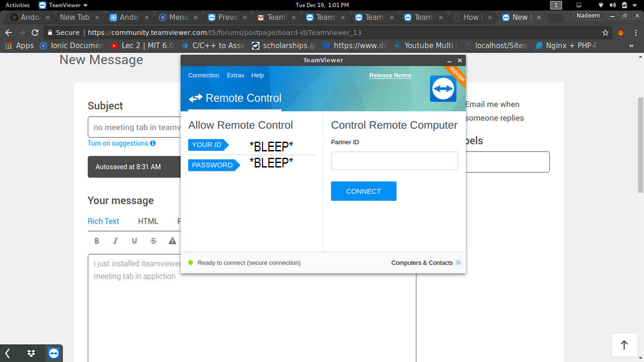Open the Ionic Documentation bookmark
The image size is (644, 362).
pos(72,46)
